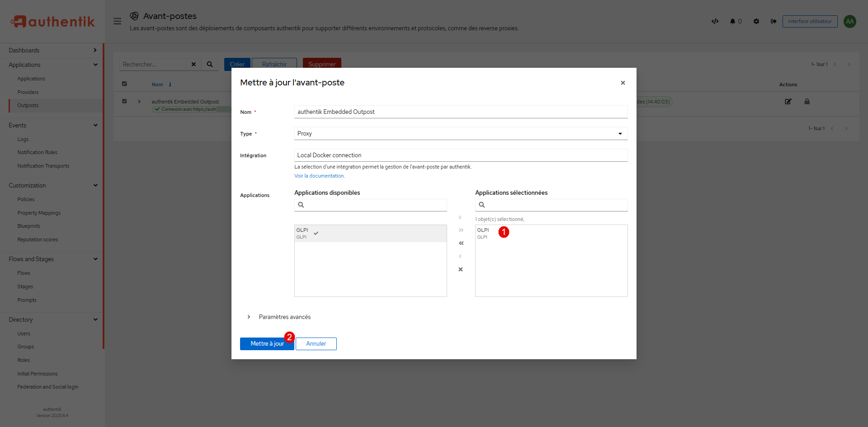Open Providers in the sidebar
The width and height of the screenshot is (868, 427).
28,92
